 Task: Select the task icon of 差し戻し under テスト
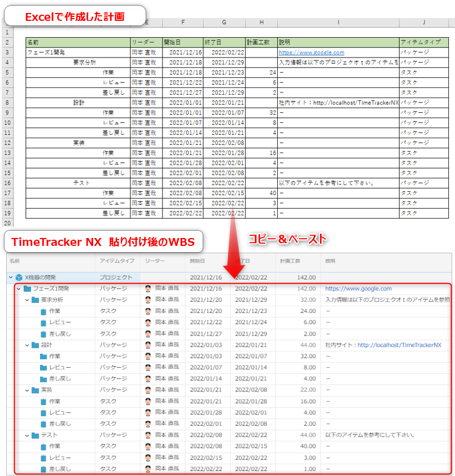43,469
